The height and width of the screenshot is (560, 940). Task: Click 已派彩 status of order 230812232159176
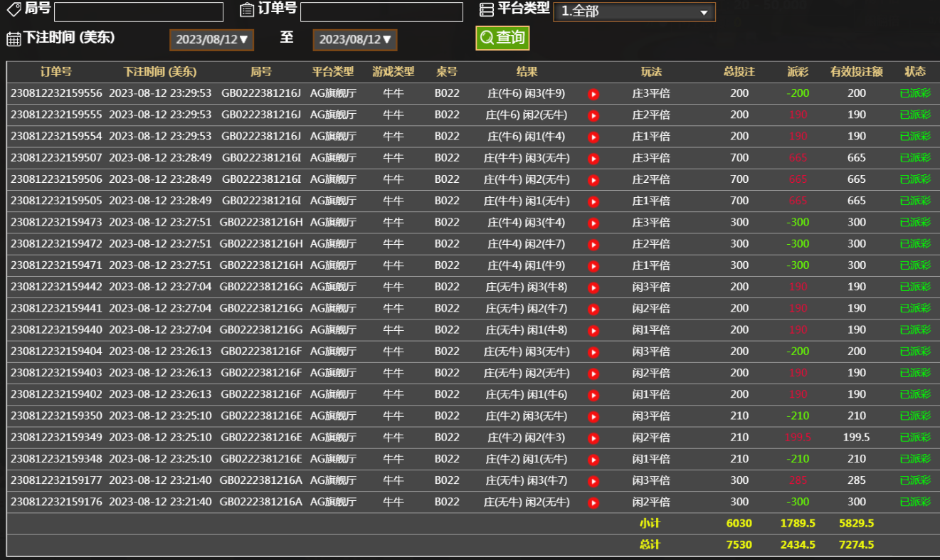point(915,502)
